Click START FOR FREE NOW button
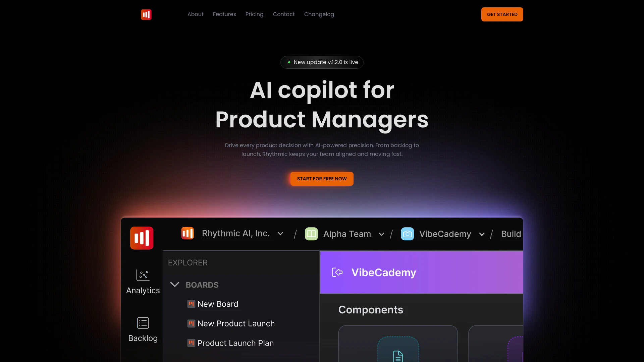The image size is (644, 362). pos(322,179)
